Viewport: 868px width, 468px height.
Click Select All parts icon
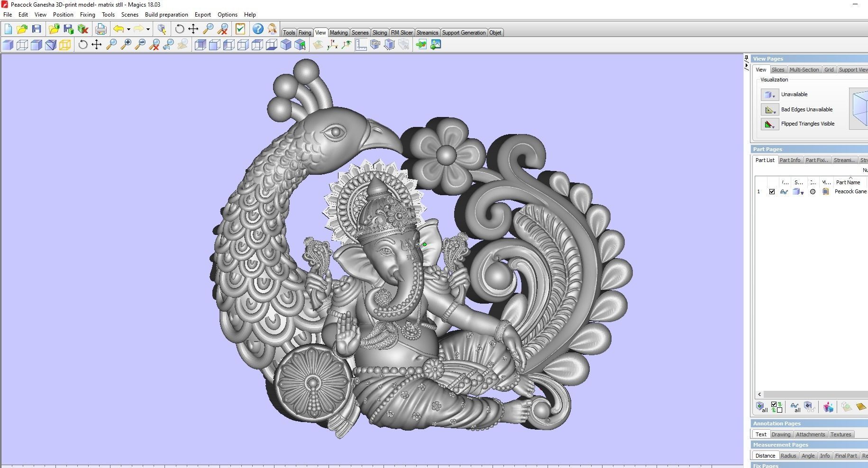point(762,407)
